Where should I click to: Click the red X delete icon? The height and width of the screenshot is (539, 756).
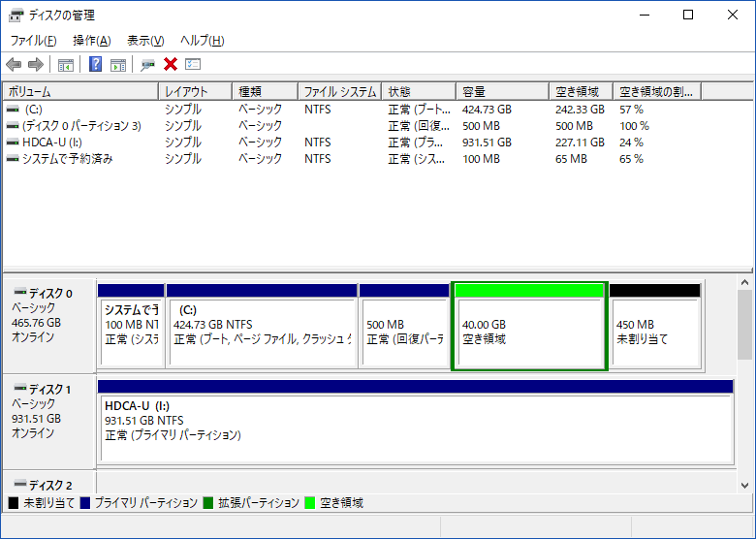pyautogui.click(x=171, y=64)
